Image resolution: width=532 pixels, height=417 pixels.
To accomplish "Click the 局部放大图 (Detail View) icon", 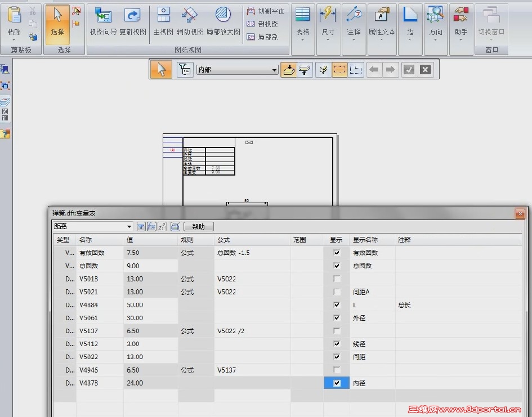I will (223, 15).
